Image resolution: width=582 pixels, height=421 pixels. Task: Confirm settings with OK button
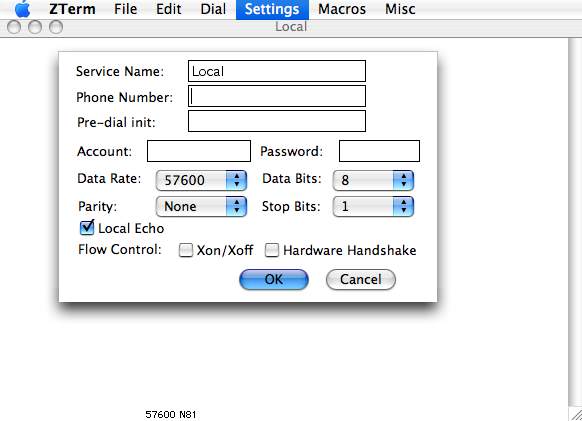click(274, 280)
